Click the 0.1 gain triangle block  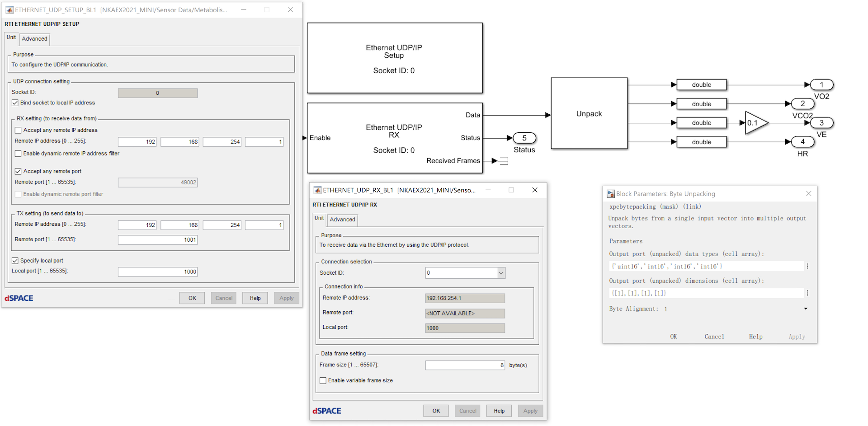[756, 123]
